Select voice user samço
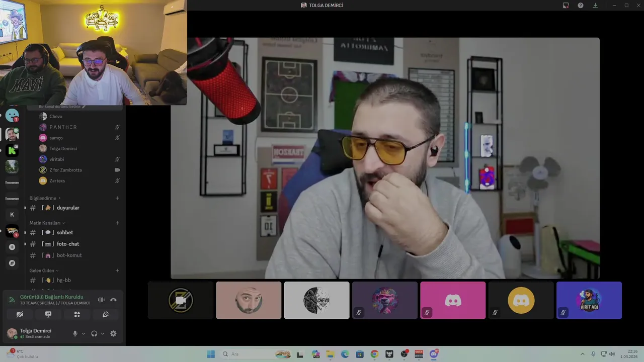This screenshot has width=644, height=362. point(79,138)
